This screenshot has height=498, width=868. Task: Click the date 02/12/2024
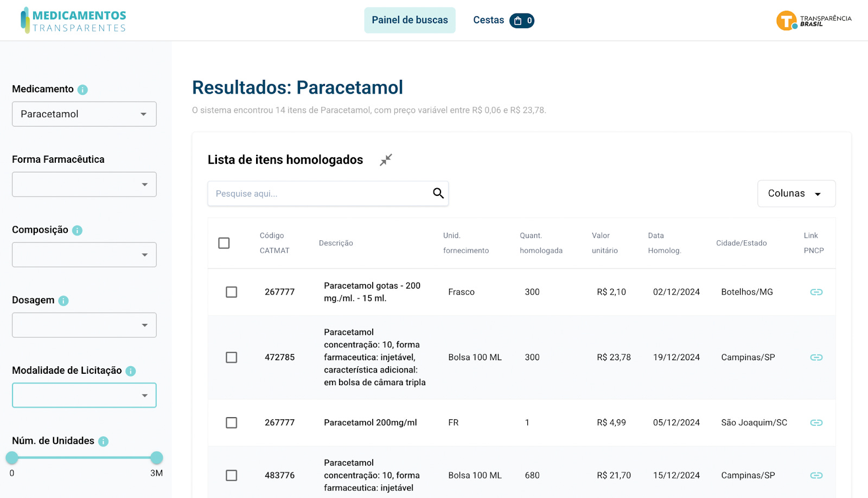(676, 292)
